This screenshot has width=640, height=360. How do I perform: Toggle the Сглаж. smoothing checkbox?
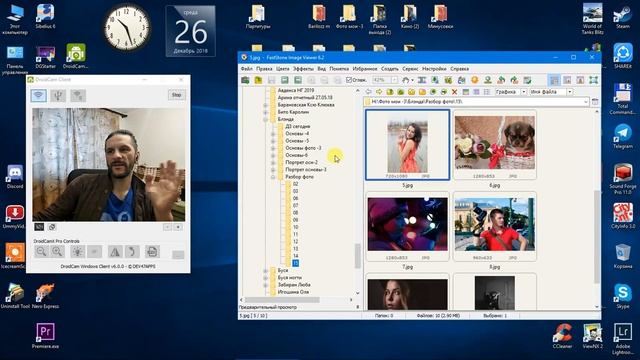349,80
